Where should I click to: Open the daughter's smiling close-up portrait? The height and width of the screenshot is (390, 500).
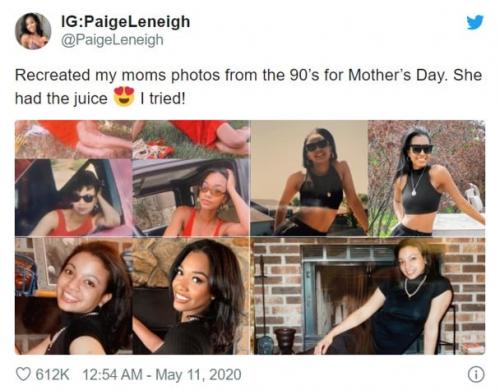(191, 296)
